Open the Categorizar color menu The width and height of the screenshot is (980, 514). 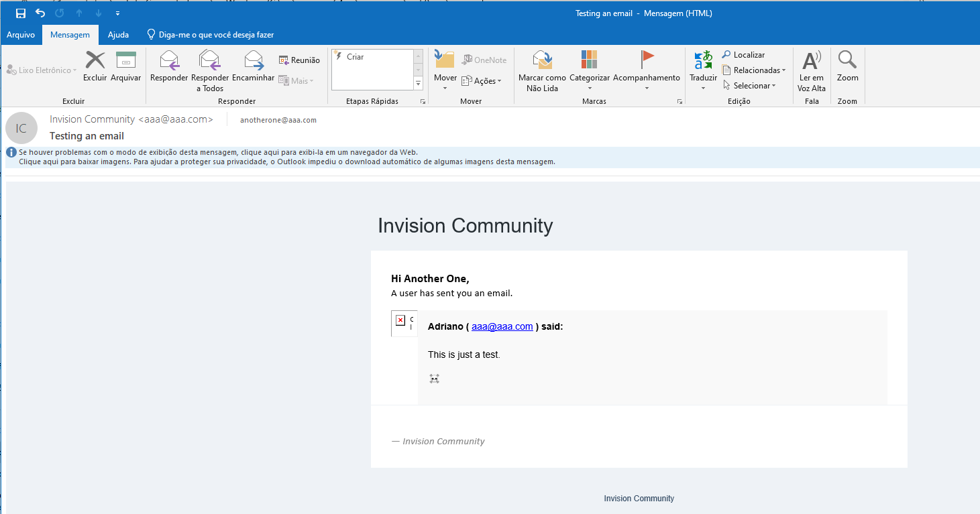[x=590, y=71]
